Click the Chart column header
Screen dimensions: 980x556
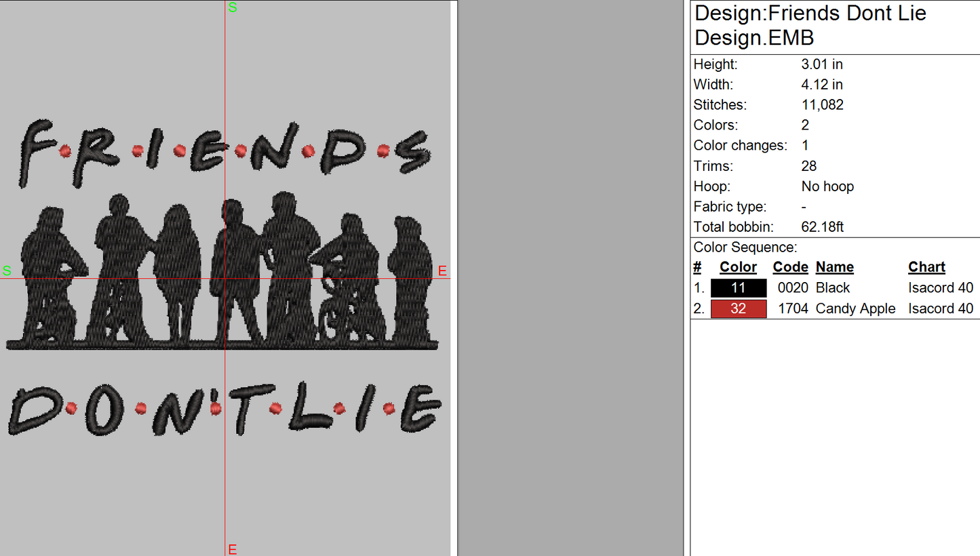pyautogui.click(x=926, y=267)
